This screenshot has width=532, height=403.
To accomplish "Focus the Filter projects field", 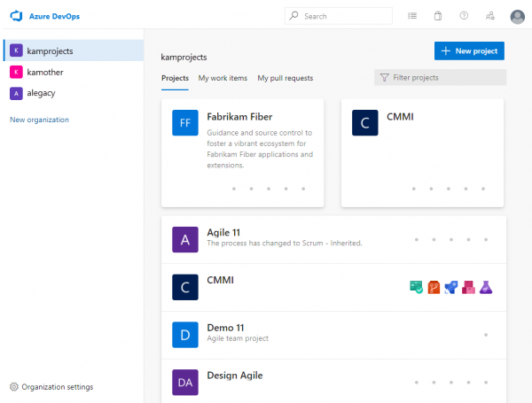I will pos(440,78).
